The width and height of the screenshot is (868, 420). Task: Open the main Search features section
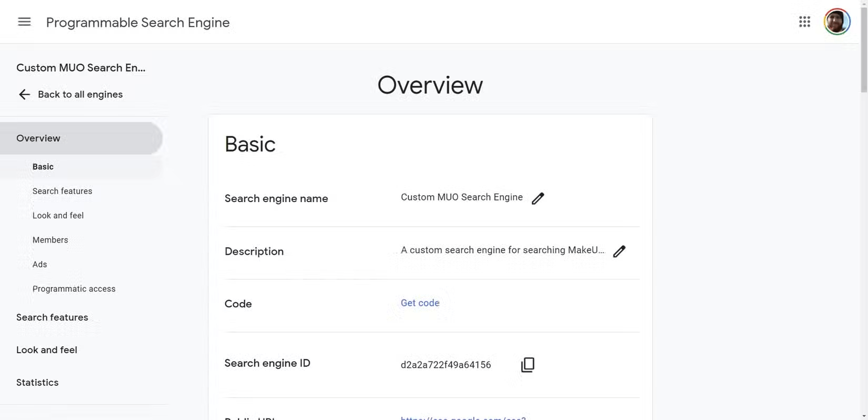point(52,317)
